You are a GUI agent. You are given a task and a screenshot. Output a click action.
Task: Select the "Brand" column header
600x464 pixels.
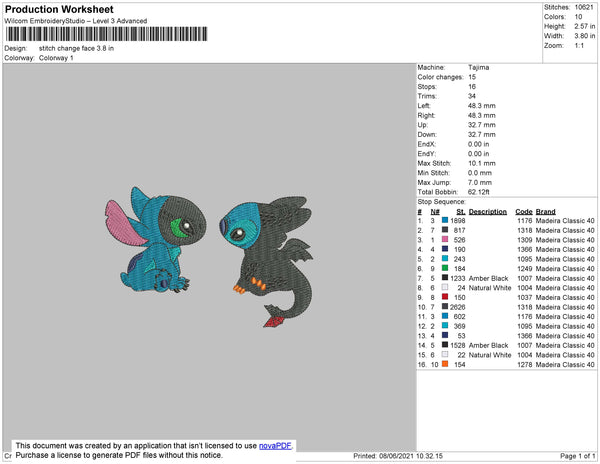pos(545,212)
